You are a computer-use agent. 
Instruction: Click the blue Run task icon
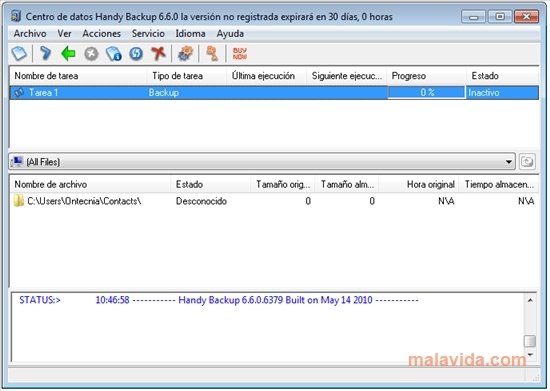(45, 54)
